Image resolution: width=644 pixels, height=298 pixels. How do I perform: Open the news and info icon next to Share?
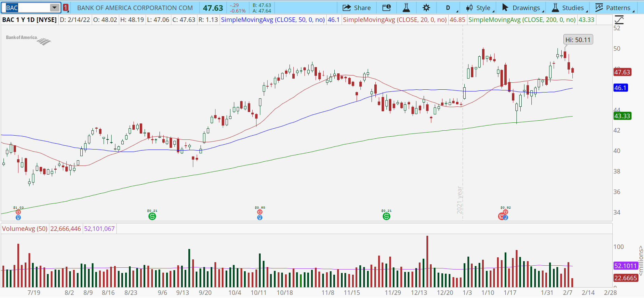click(386, 8)
